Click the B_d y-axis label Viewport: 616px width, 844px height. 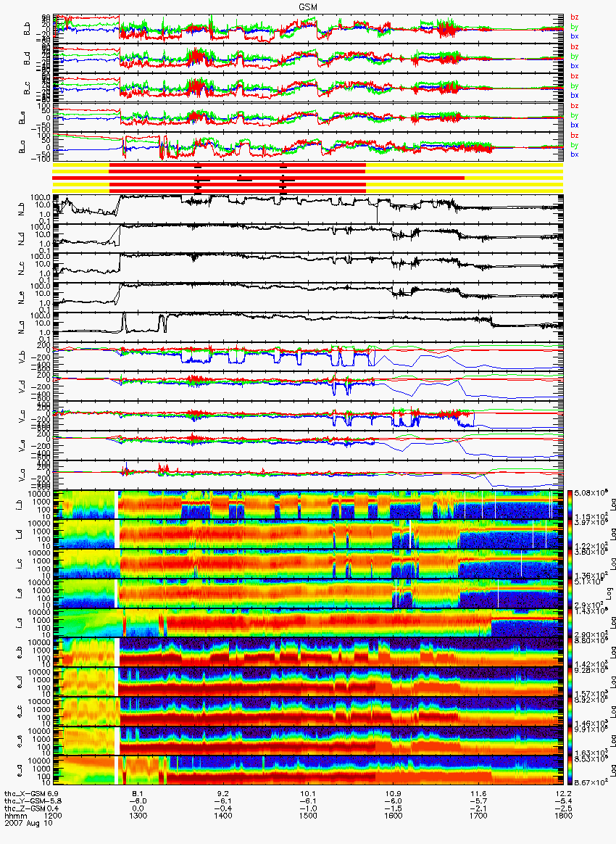pyautogui.click(x=27, y=58)
